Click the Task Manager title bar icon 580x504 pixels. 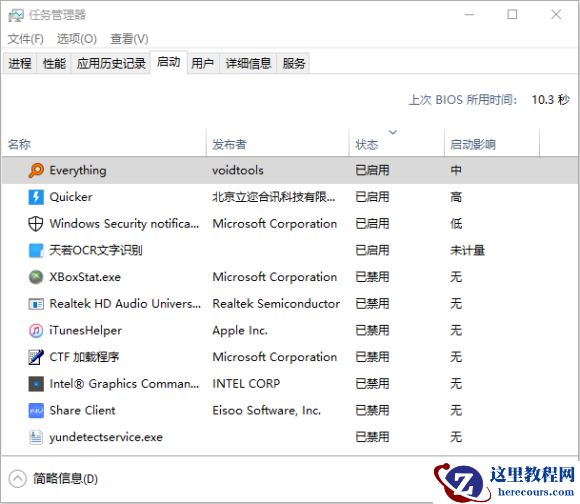point(16,15)
